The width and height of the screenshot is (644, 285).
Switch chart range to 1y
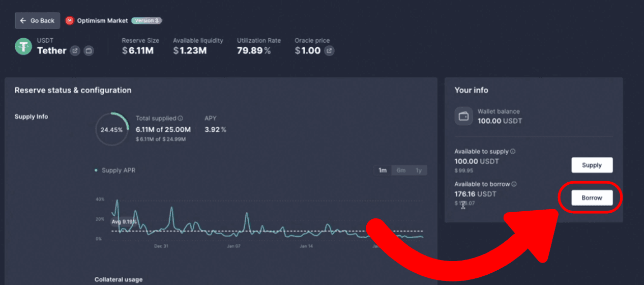[419, 170]
